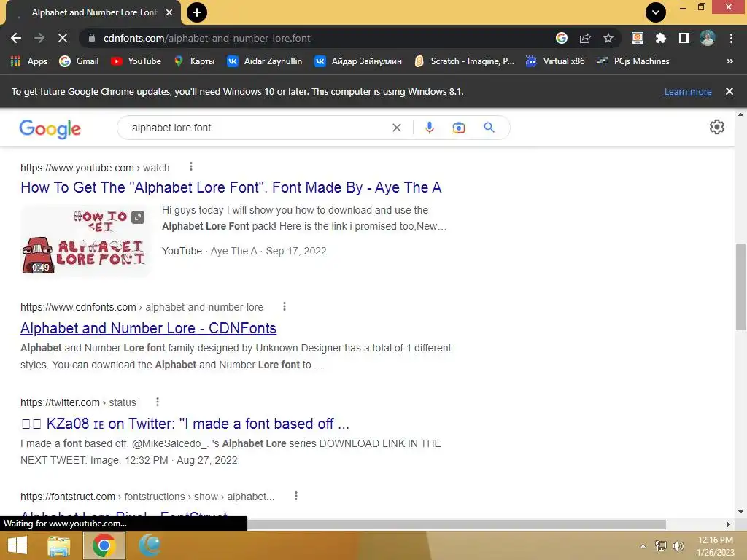Click the https://www.cdnfonts.com result breadcrumb
The height and width of the screenshot is (560, 747).
142,307
